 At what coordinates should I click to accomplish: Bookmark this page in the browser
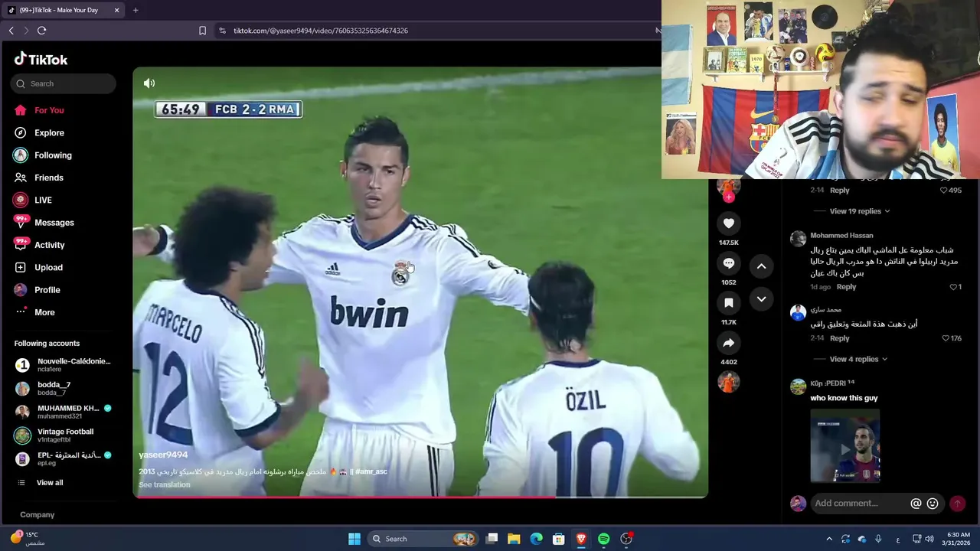202,31
